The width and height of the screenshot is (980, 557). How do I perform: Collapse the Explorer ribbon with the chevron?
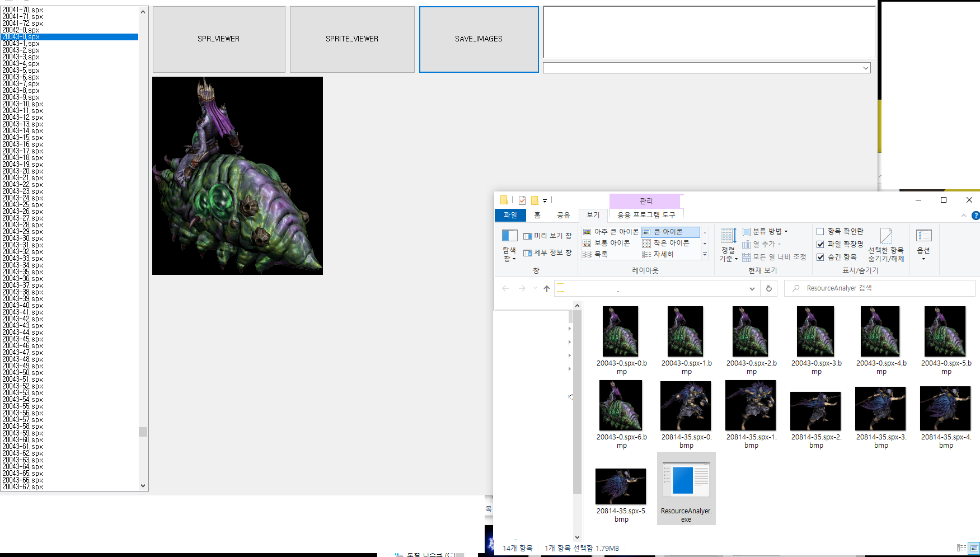tap(964, 216)
